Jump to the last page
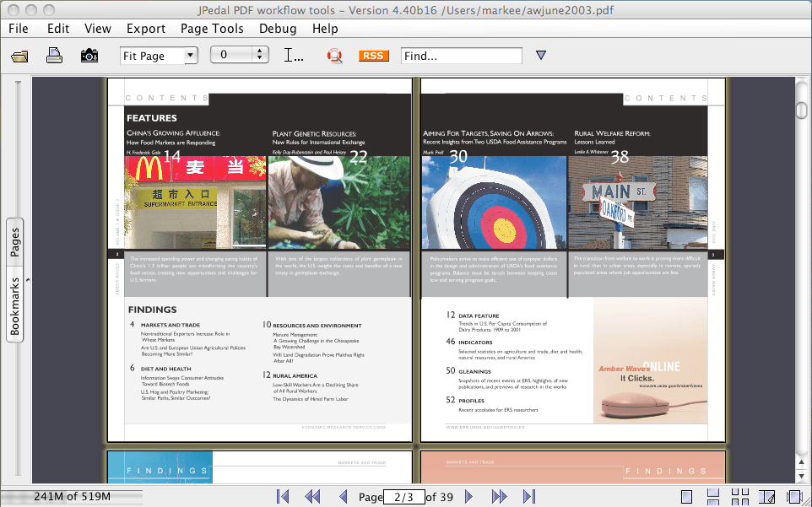The image size is (812, 507). coord(529,497)
